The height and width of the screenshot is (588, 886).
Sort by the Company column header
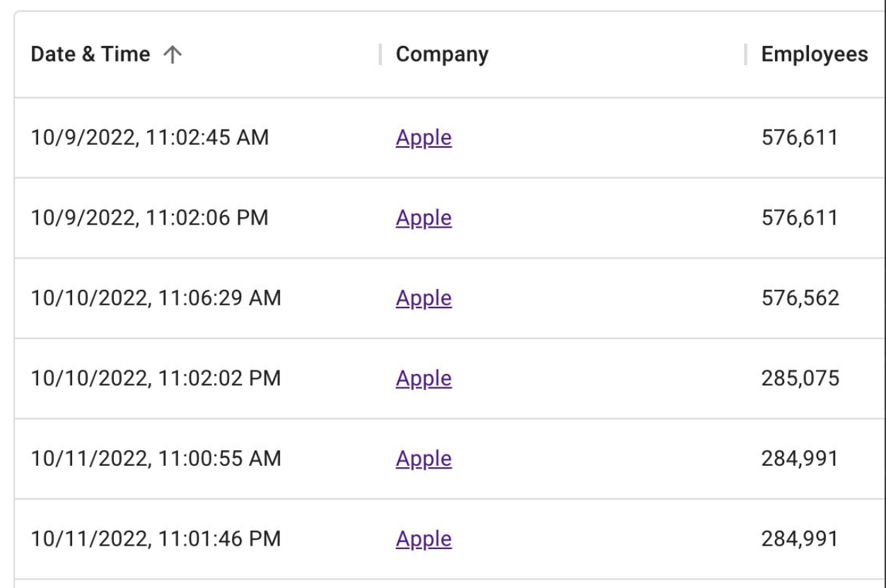[442, 54]
